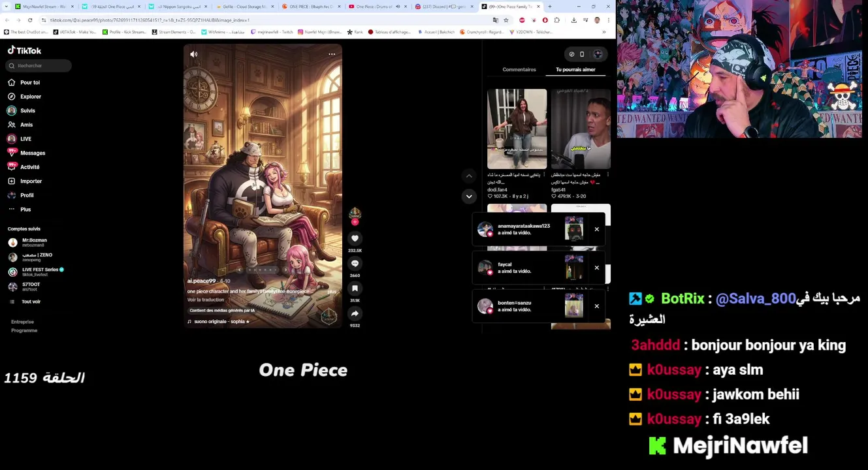Go to Suivis in sidebar
The width and height of the screenshot is (868, 470).
click(x=22, y=110)
